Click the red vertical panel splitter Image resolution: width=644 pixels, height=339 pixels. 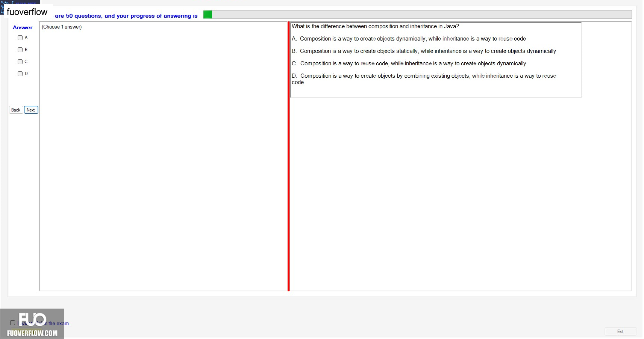click(289, 157)
